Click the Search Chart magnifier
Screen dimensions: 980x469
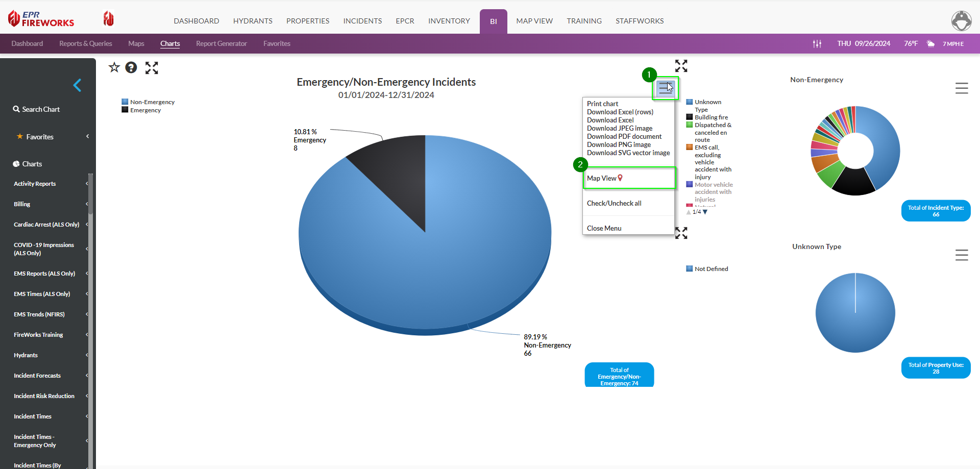pyautogui.click(x=17, y=109)
